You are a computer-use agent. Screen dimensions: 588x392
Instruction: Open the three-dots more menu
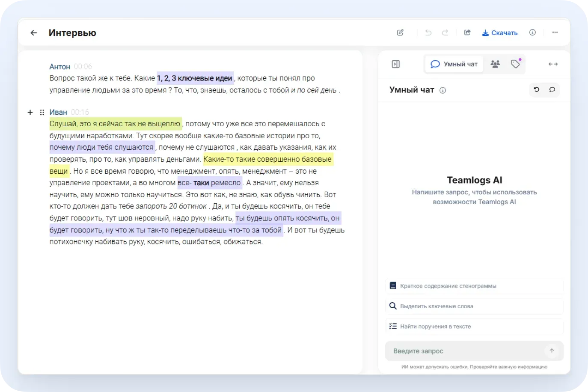click(x=555, y=33)
